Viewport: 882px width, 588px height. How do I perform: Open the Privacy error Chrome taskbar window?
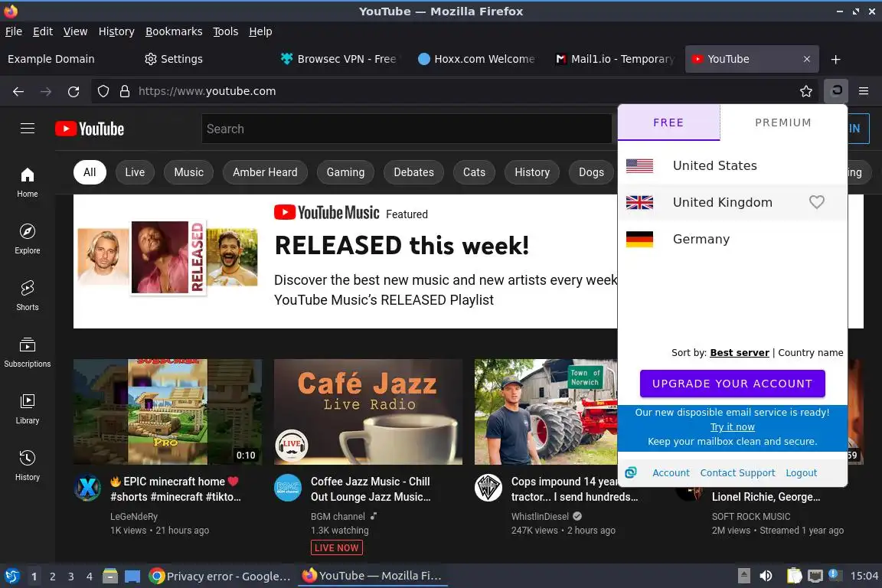220,576
